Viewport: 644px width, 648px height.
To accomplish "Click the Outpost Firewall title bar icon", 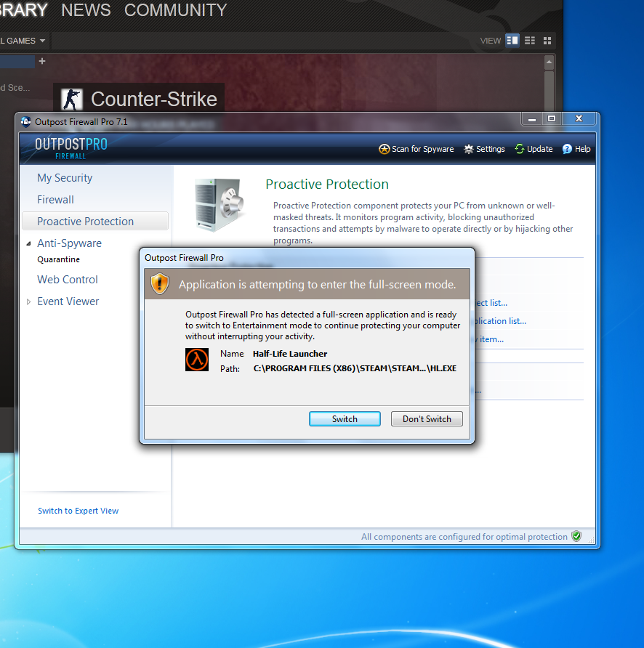I will click(26, 121).
